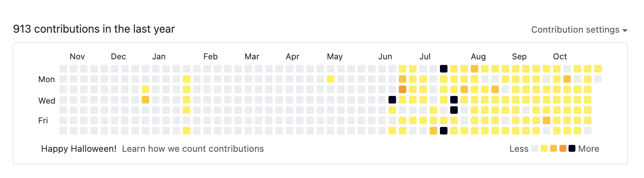Viewport: 644px width, 178px height.
Task: Select the orange Wednesday cell in late December
Action: tap(145, 100)
